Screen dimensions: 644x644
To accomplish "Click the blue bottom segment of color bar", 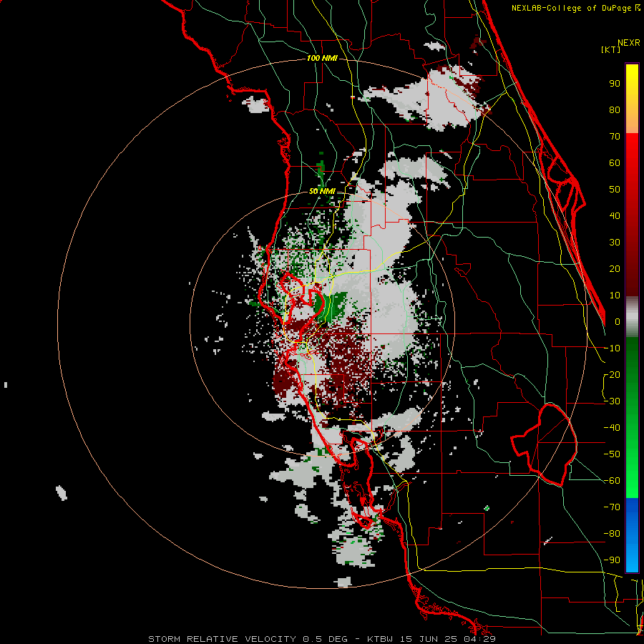I will coord(632,535).
